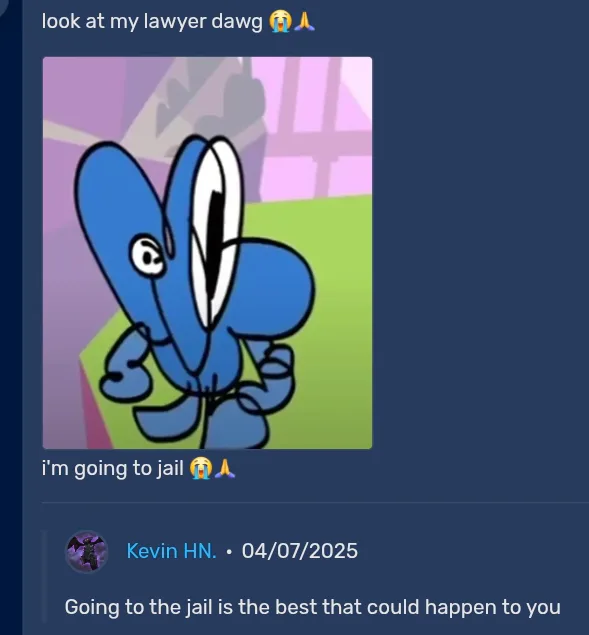Click crying emoji after "lawyer dawg"
Viewport: 589px width, 635px height.
(x=280, y=21)
